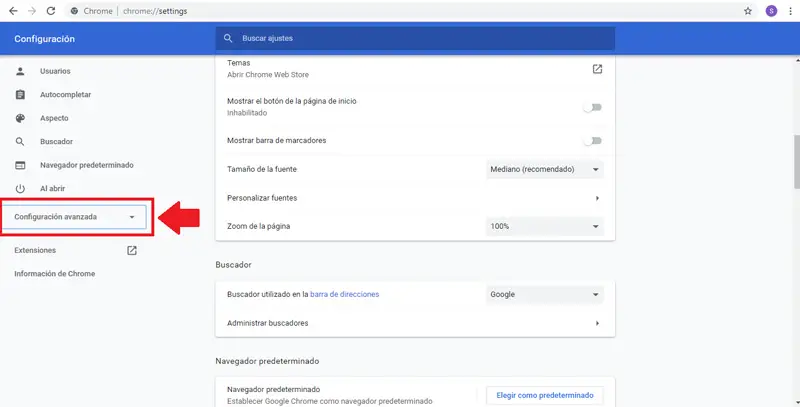Select Usuarios in the sidebar
This screenshot has width=800, height=407.
pos(55,71)
